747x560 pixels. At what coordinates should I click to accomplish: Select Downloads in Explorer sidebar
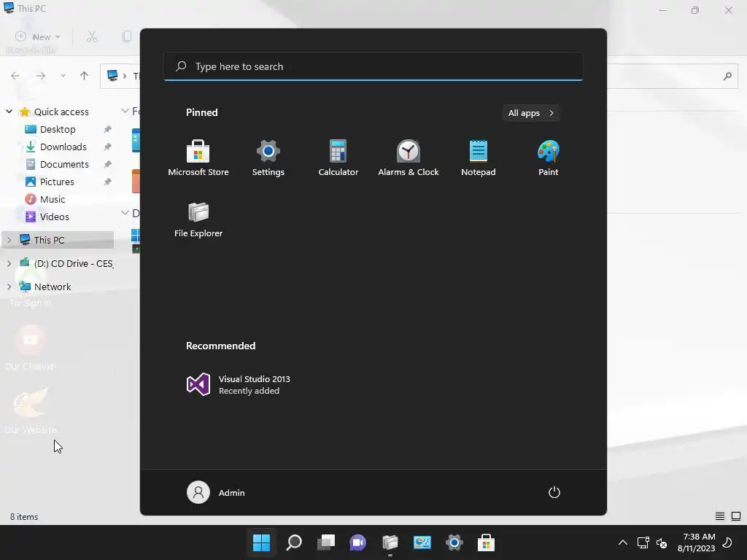click(x=63, y=147)
